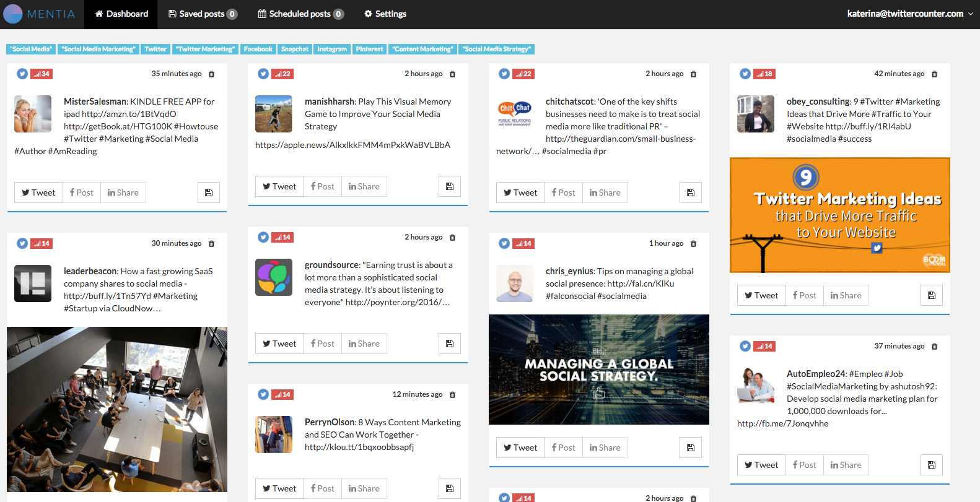This screenshot has height=502, width=980.
Task: Open the Settings tab
Action: pos(385,14)
